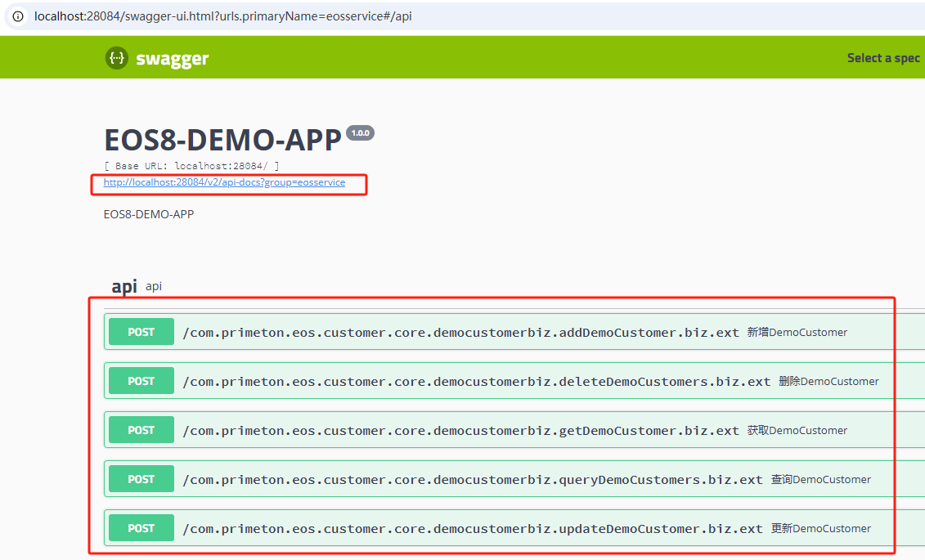Open the Select a spec dropdown
Image resolution: width=925 pixels, height=560 pixels.
click(883, 58)
